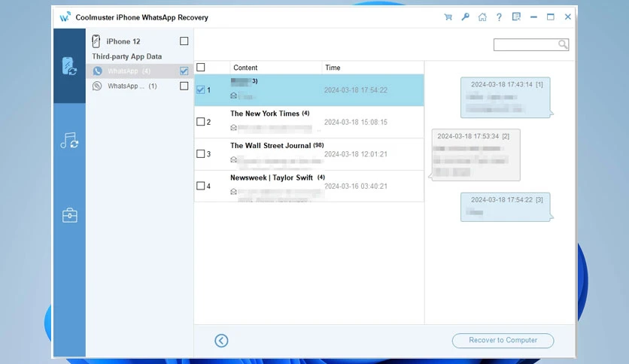Click the iPhone 12 device icon
Image resolution: width=629 pixels, height=364 pixels.
pos(96,41)
